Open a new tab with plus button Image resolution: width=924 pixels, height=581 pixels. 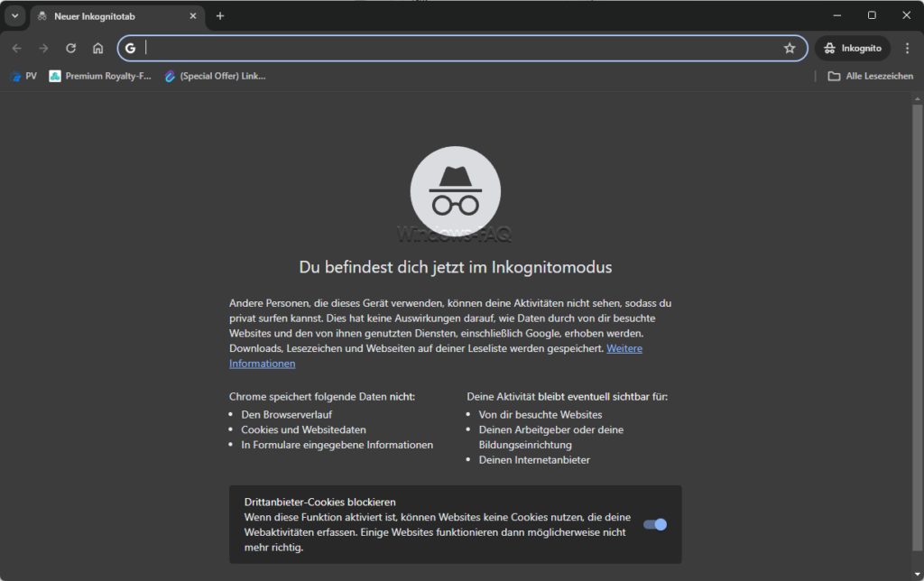[220, 16]
